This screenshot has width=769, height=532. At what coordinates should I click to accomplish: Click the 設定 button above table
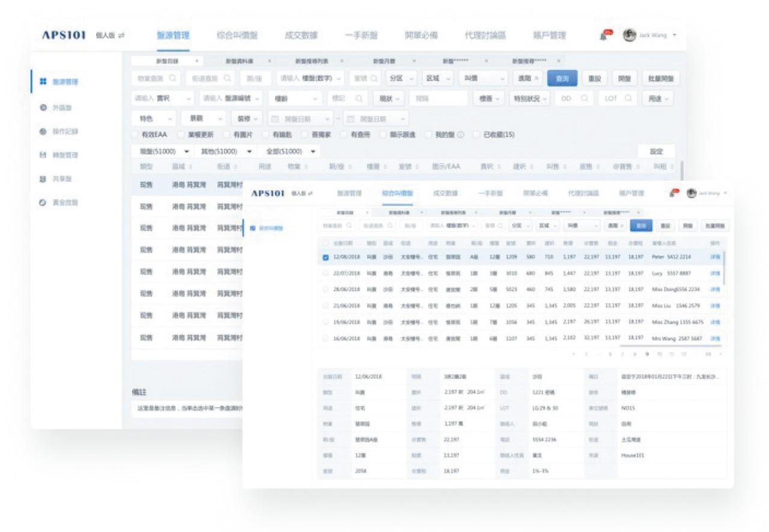[656, 151]
